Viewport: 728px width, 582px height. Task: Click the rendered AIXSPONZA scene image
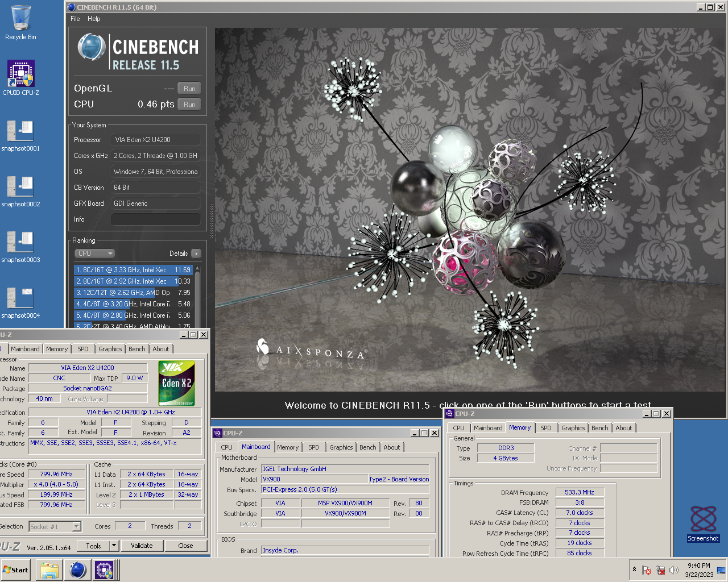click(470, 210)
